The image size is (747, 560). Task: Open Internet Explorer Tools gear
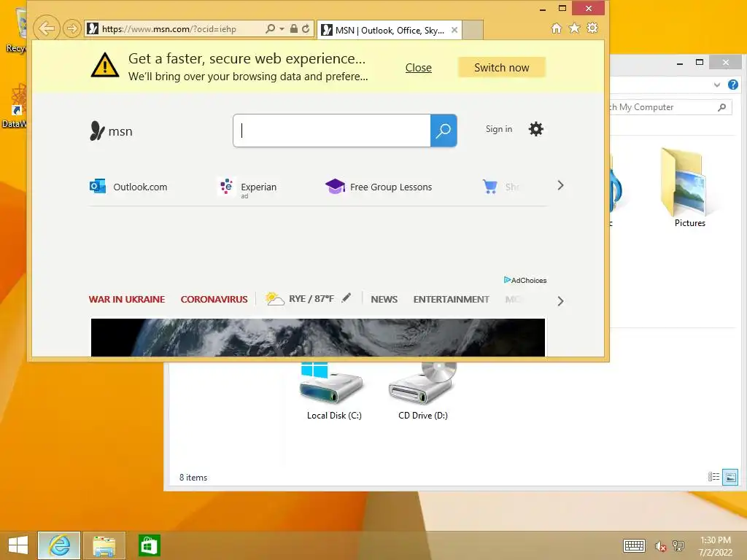592,28
